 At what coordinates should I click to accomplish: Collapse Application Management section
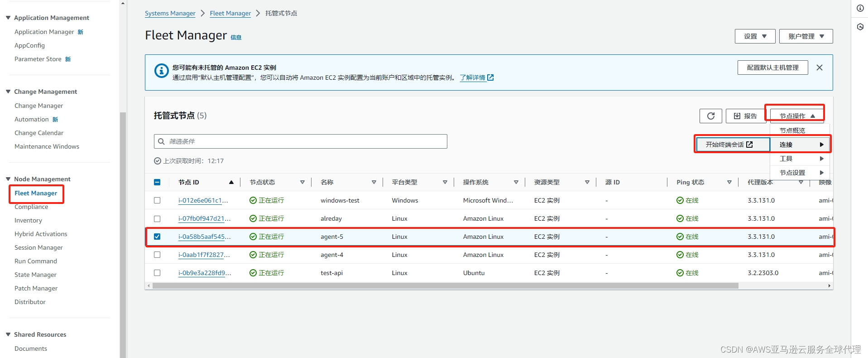click(8, 18)
